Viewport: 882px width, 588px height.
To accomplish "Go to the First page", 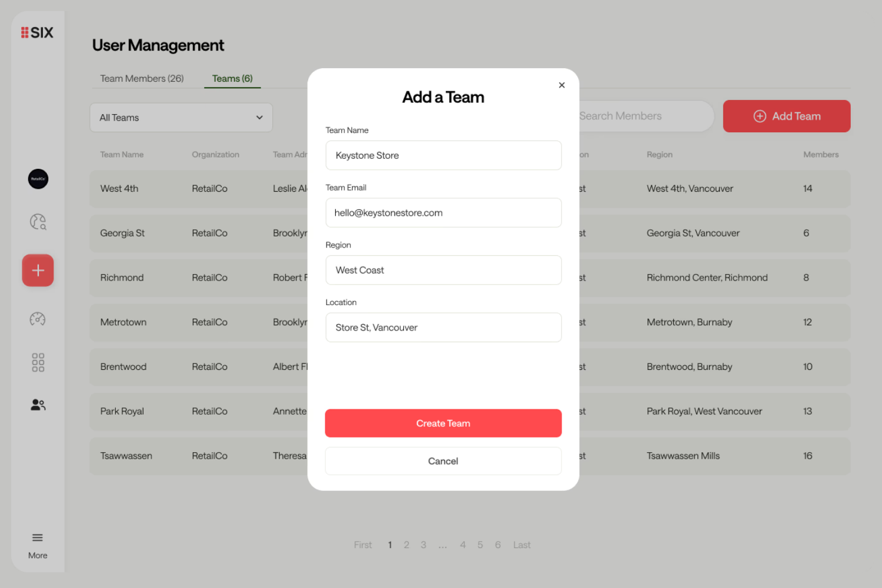I will tap(363, 545).
